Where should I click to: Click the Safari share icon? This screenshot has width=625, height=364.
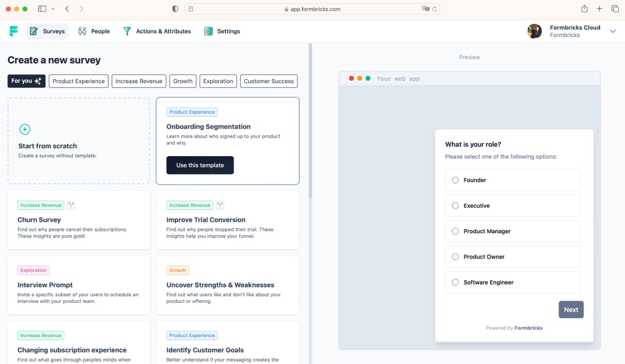pyautogui.click(x=584, y=9)
